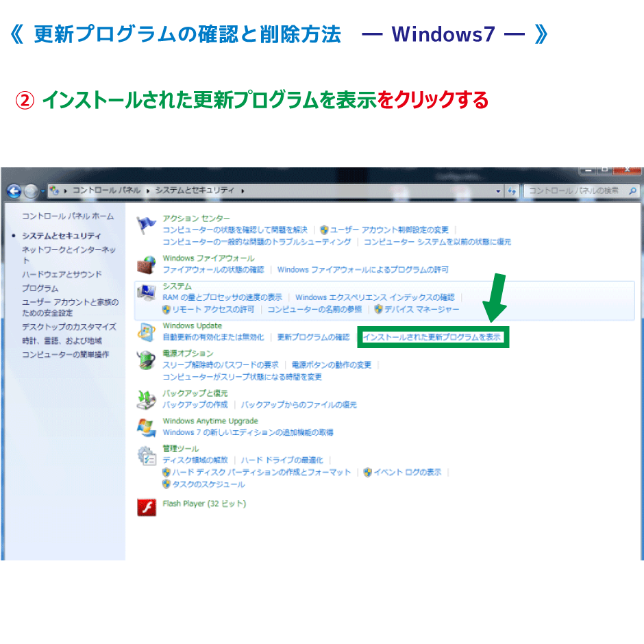
Task: Expand arrow after システムとセキュリティ breadcrumb
Action: [x=243, y=191]
